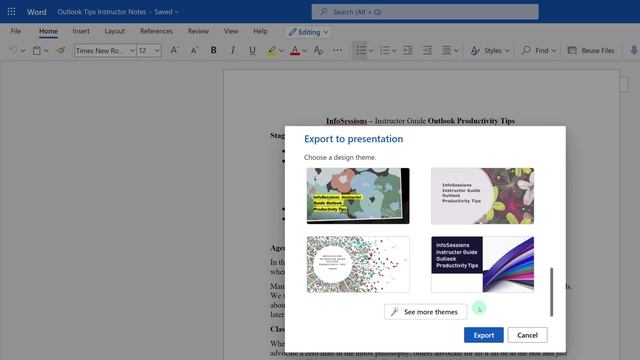Open the font name dropdown
The height and width of the screenshot is (360, 640).
[132, 51]
